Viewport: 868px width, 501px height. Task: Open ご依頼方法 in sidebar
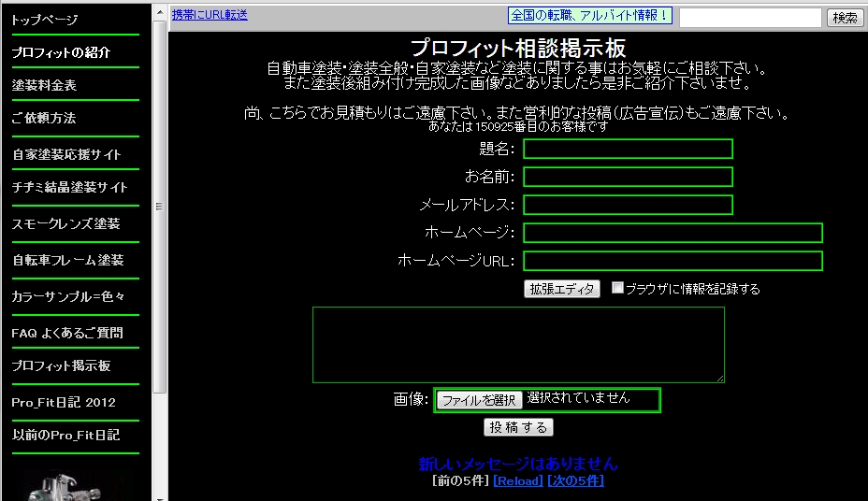[44, 119]
